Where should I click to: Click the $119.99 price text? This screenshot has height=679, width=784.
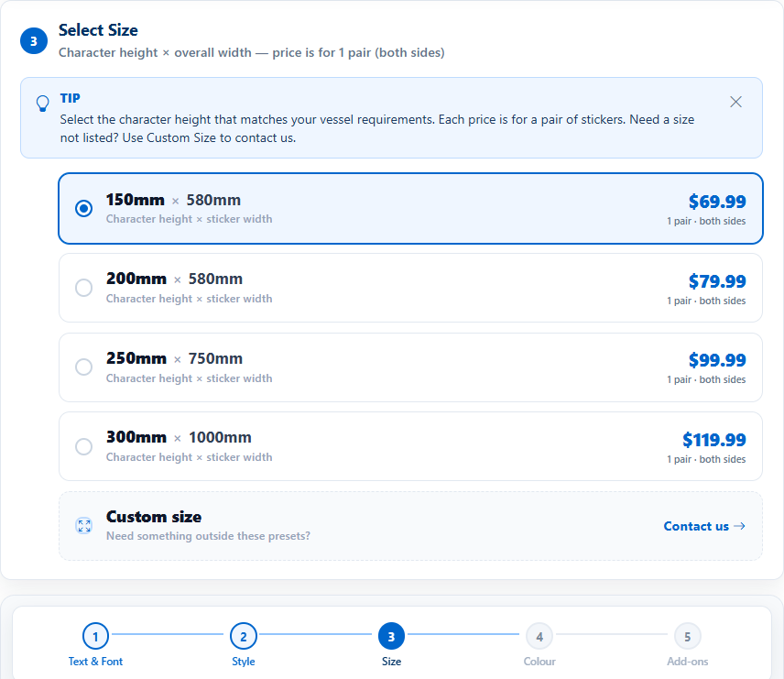pyautogui.click(x=714, y=440)
